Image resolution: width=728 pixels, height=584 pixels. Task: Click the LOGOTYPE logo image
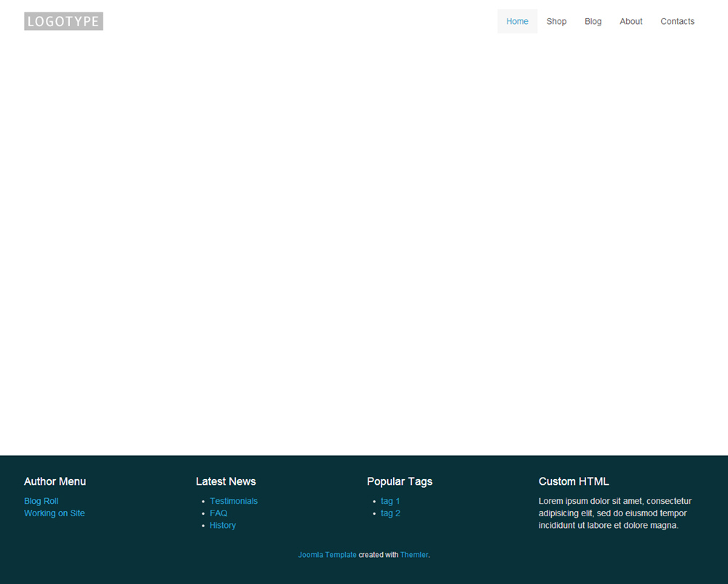(63, 21)
